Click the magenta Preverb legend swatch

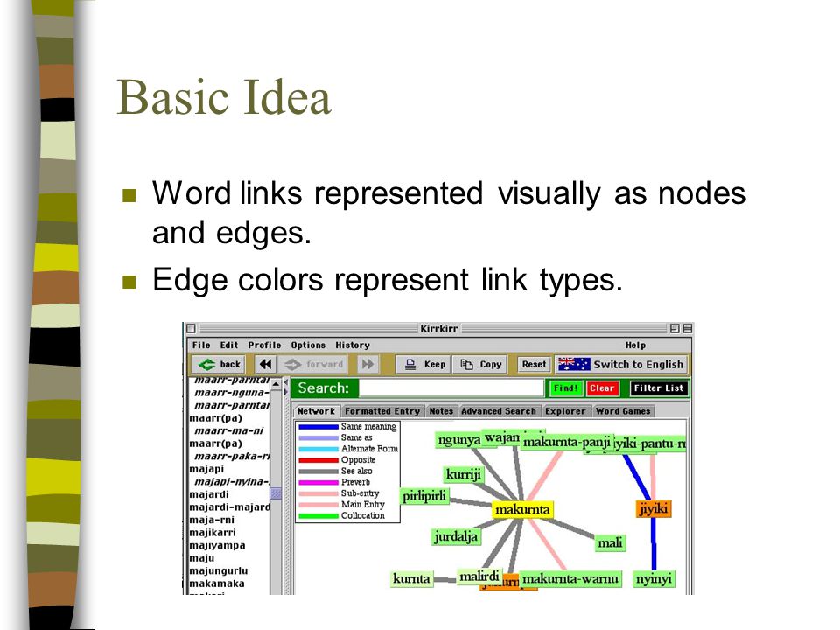(318, 482)
